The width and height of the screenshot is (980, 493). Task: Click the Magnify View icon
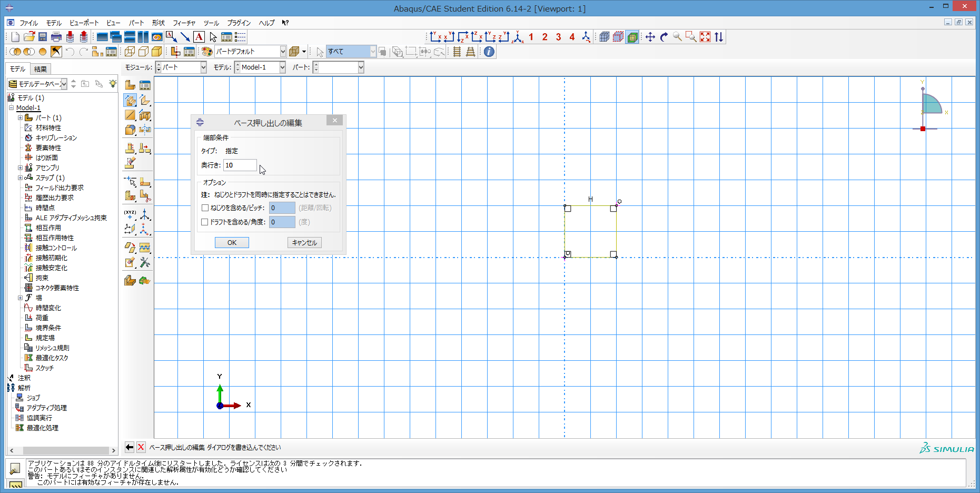(678, 37)
